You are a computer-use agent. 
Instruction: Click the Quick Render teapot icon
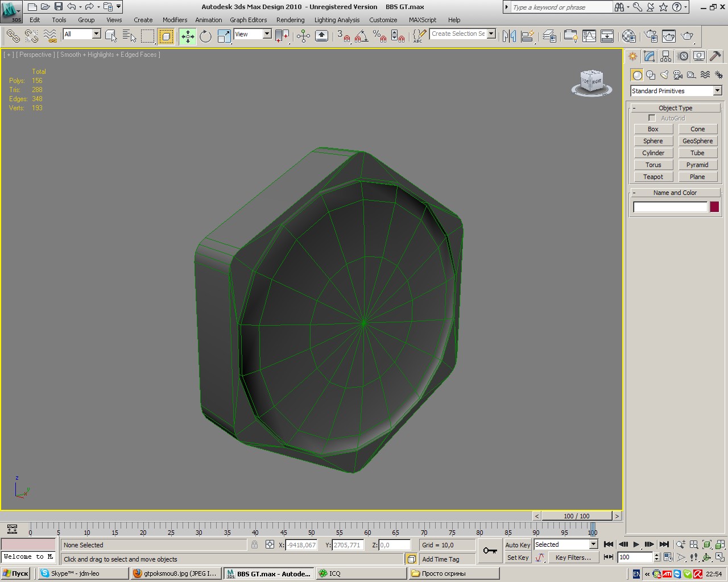pos(688,36)
